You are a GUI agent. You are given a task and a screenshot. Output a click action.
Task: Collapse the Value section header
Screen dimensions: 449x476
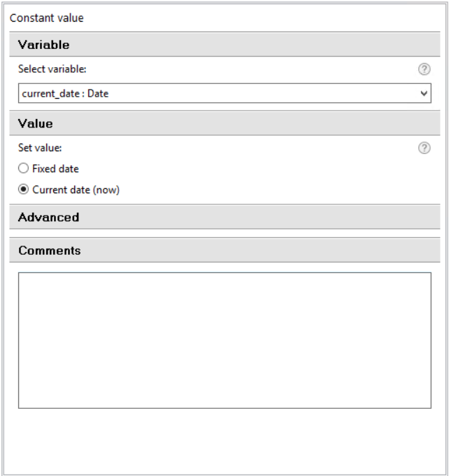224,124
